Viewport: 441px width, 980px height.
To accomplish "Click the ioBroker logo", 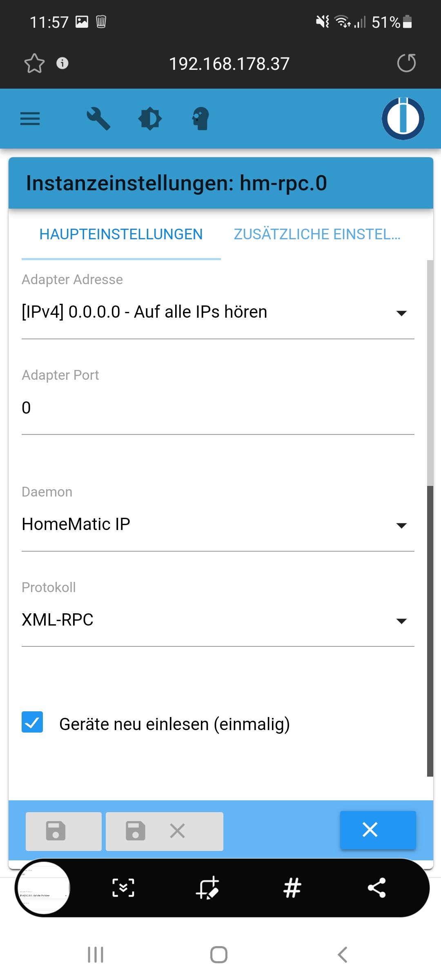I will click(403, 118).
